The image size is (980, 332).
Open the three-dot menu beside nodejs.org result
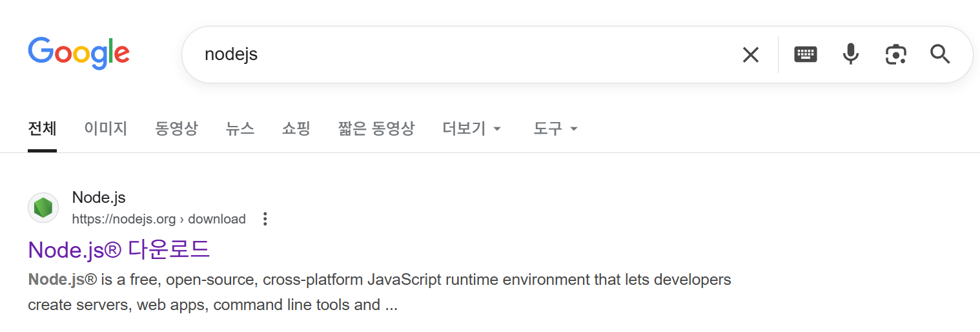click(265, 219)
